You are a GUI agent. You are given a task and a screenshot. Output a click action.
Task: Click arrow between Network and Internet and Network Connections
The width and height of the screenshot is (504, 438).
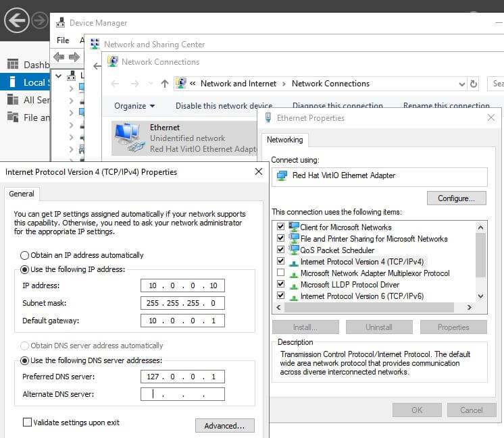point(284,84)
